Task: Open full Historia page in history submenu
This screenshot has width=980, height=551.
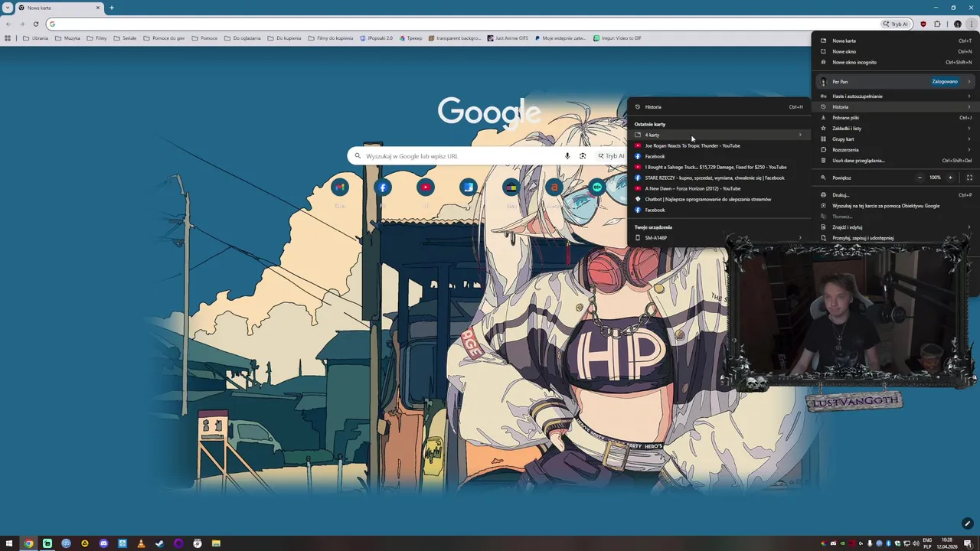Action: click(x=719, y=107)
